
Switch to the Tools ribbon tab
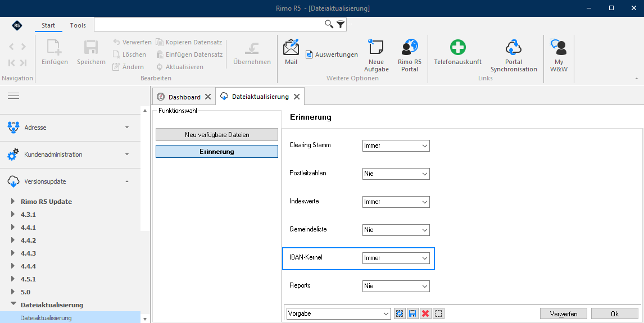click(78, 25)
